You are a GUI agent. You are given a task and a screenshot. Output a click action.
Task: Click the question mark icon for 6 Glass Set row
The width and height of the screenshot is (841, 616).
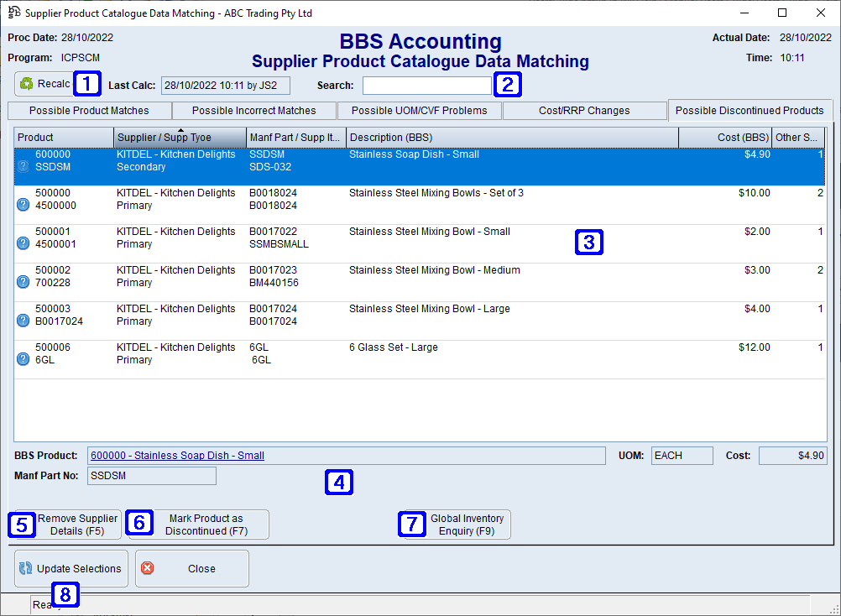pos(22,358)
